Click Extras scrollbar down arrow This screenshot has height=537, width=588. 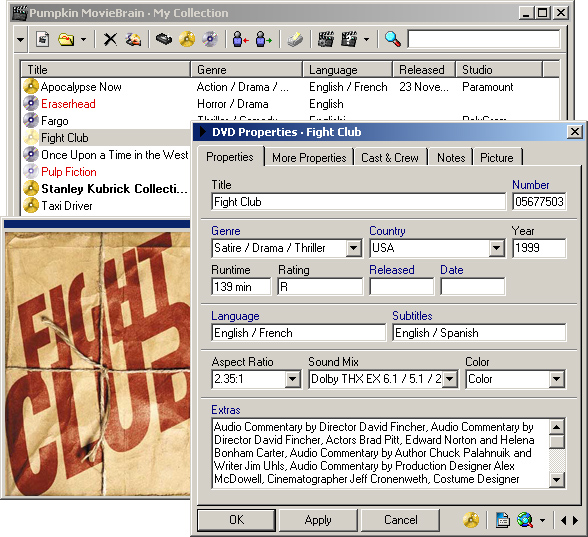point(557,479)
